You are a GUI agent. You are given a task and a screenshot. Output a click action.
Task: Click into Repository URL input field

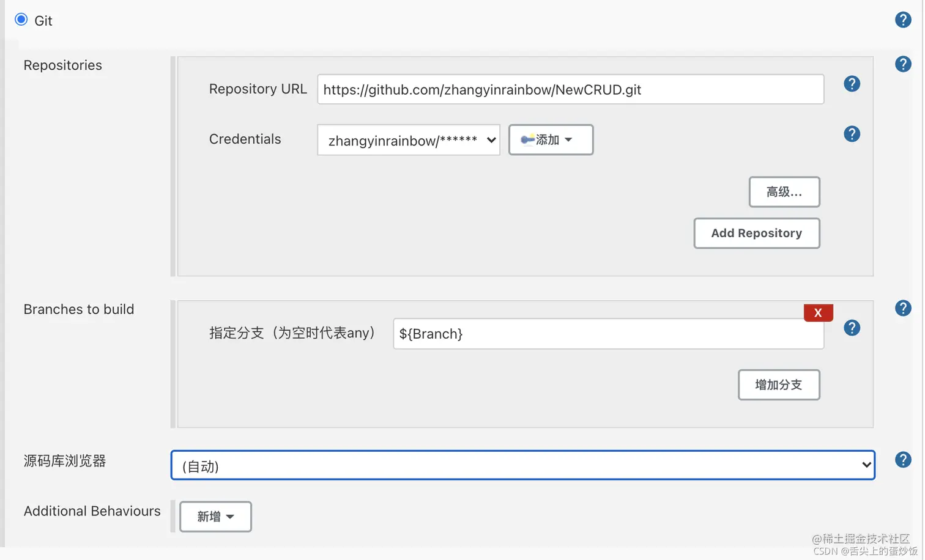click(x=570, y=89)
